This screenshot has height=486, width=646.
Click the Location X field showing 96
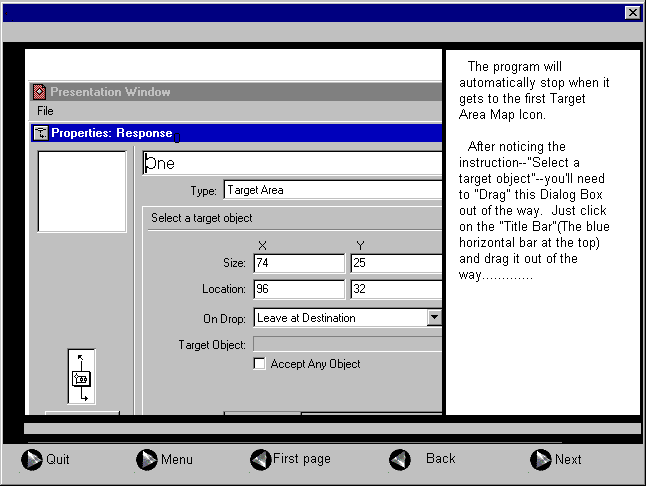[x=299, y=289]
